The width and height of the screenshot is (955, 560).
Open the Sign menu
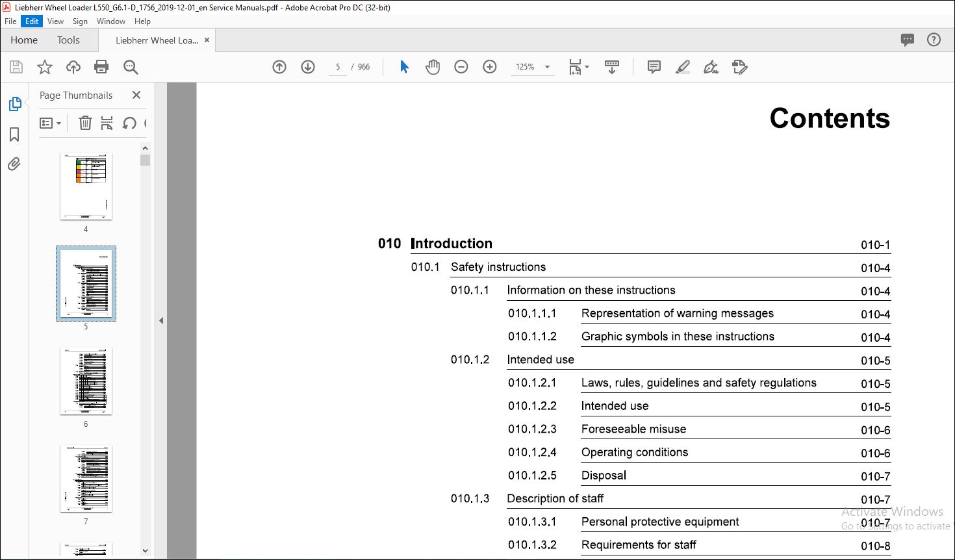(80, 21)
